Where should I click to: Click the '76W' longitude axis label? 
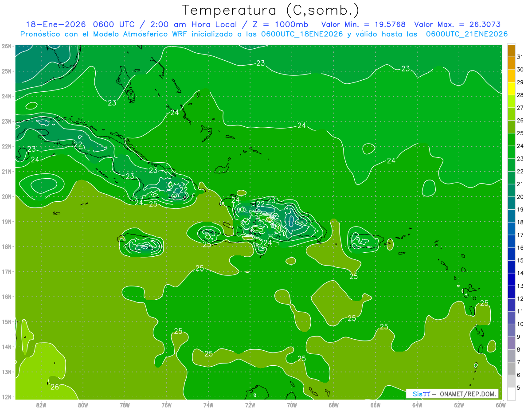pyautogui.click(x=167, y=405)
